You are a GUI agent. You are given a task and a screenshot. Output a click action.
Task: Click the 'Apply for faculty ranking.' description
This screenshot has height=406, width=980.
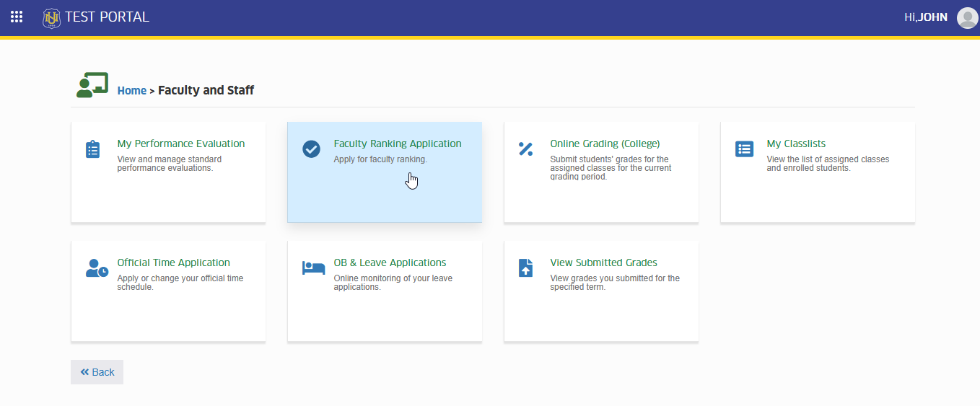click(380, 159)
